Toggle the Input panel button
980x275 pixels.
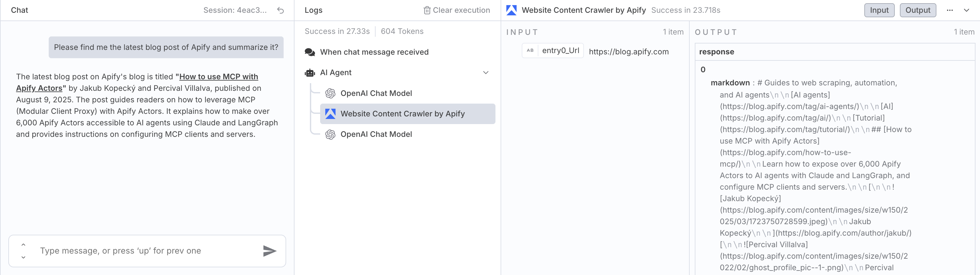tap(879, 10)
